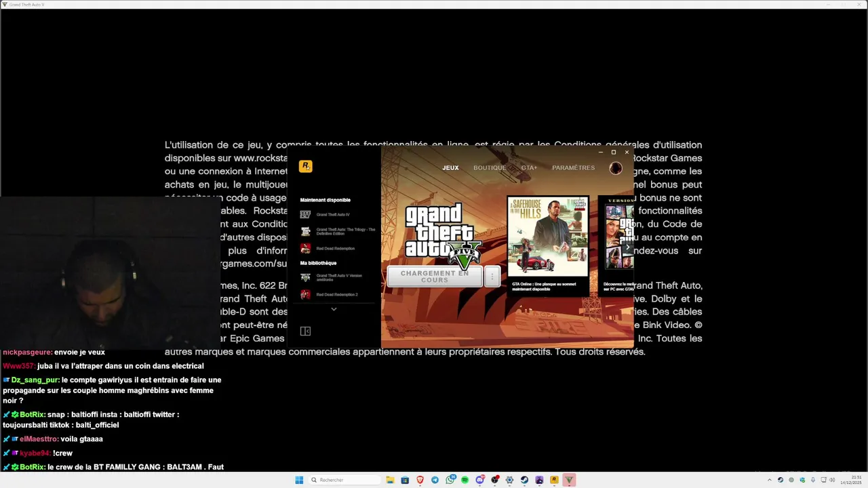Expand the library list chevron in sidebar

(334, 309)
